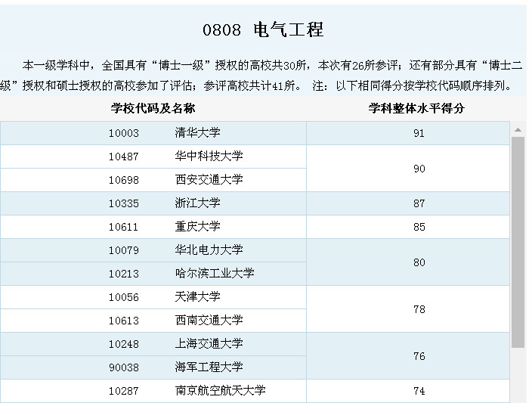Click the score 78 cell
532x403 pixels.
[x=408, y=309]
